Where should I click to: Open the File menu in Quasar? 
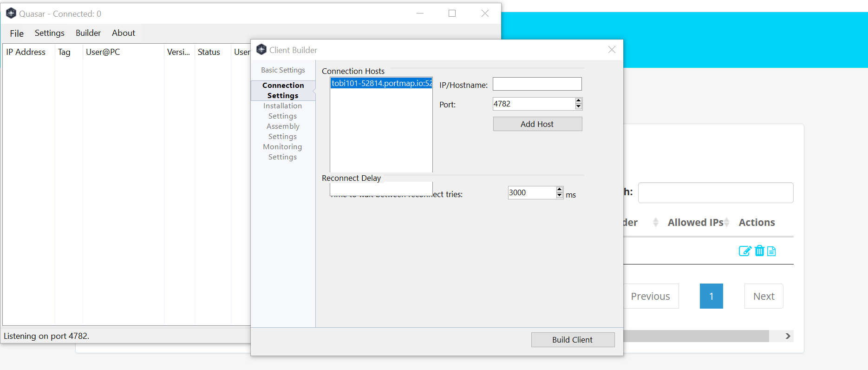tap(17, 33)
